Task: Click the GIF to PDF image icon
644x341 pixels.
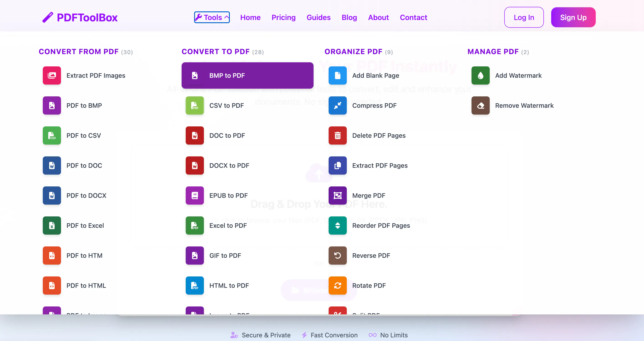Action: pos(195,255)
